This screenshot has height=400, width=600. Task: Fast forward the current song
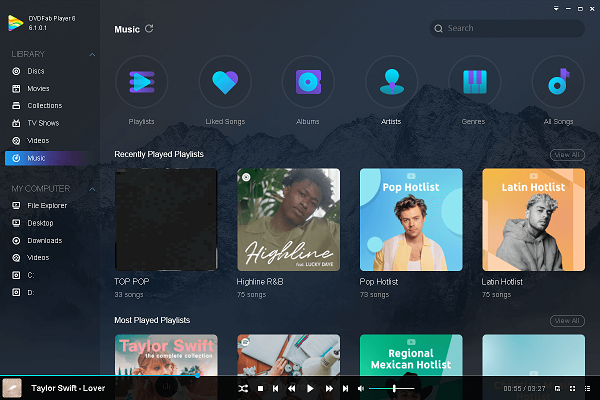point(329,389)
